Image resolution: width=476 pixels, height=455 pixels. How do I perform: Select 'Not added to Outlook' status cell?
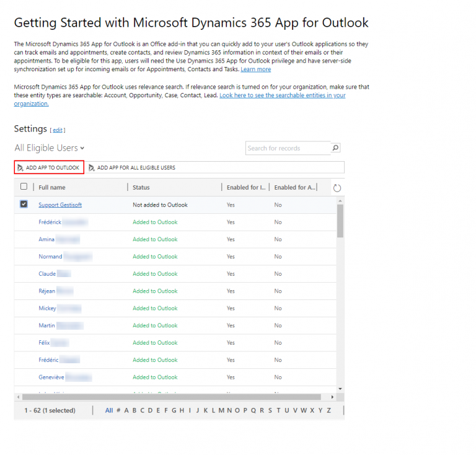160,205
